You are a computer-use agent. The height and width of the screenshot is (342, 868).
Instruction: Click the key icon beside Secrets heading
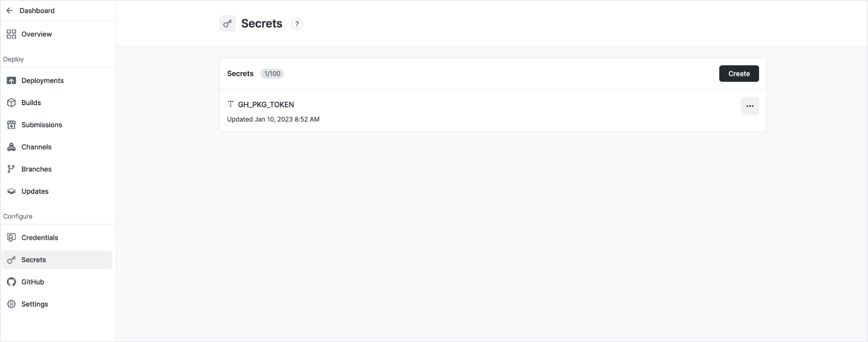pos(227,23)
